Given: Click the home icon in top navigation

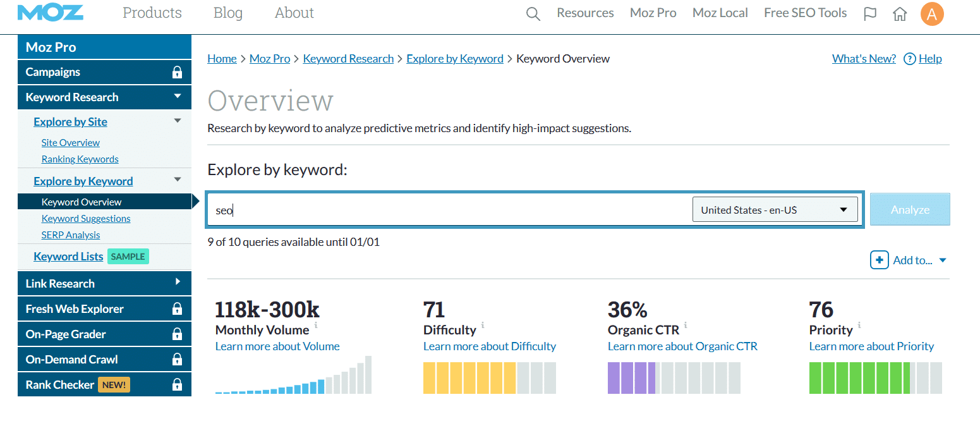Looking at the screenshot, I should (900, 13).
